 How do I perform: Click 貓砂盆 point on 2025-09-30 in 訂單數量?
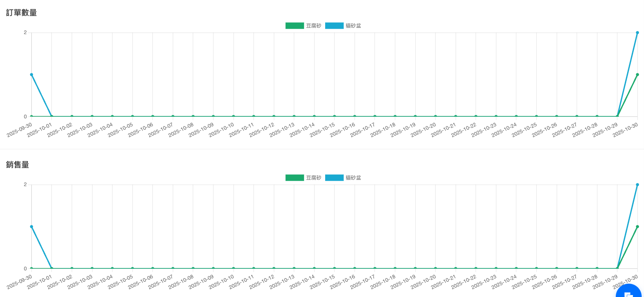(x=32, y=74)
